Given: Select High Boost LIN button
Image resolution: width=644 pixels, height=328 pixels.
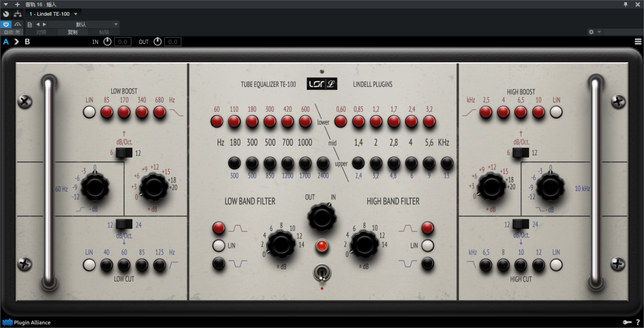Looking at the screenshot, I should (556, 112).
